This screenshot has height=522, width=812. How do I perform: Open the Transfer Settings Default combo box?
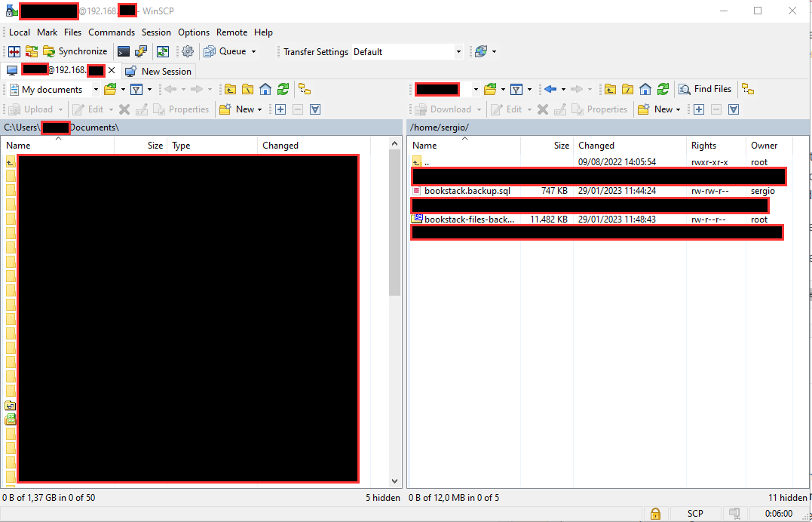tap(407, 52)
